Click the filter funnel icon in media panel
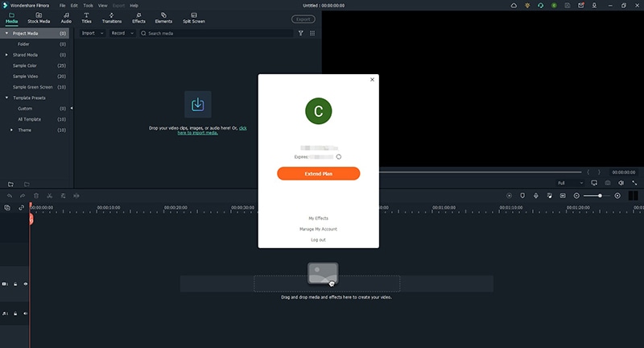 pos(300,33)
